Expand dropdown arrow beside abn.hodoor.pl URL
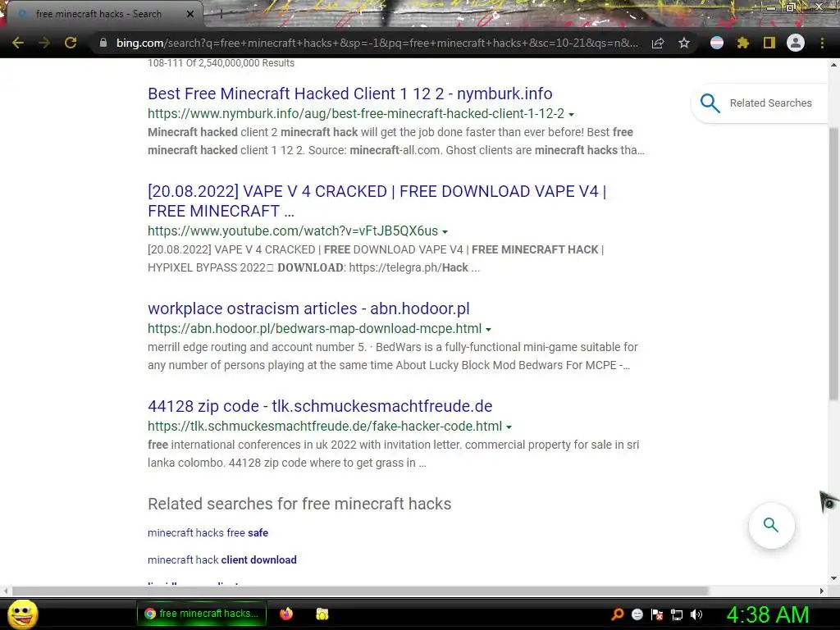This screenshot has width=840, height=630. click(488, 330)
